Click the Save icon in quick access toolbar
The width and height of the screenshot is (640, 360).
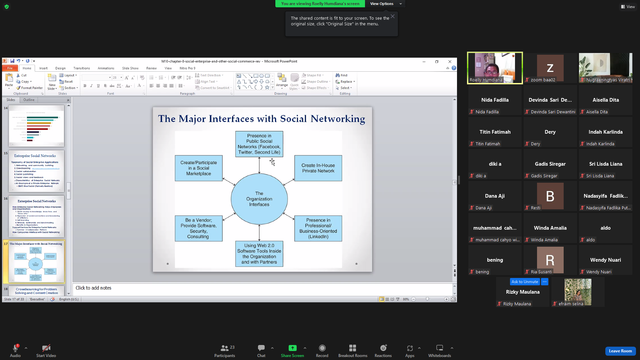point(12,61)
